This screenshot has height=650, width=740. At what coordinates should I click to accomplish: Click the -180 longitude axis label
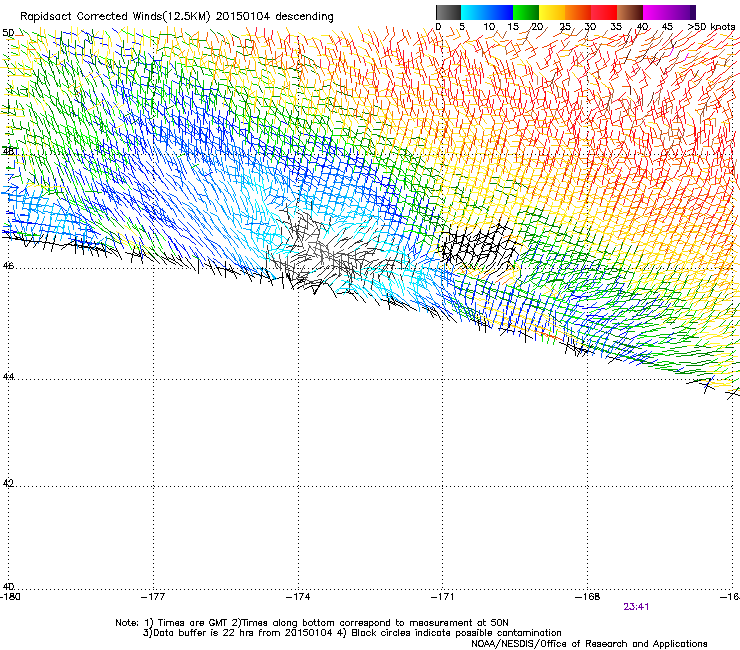click(10, 597)
